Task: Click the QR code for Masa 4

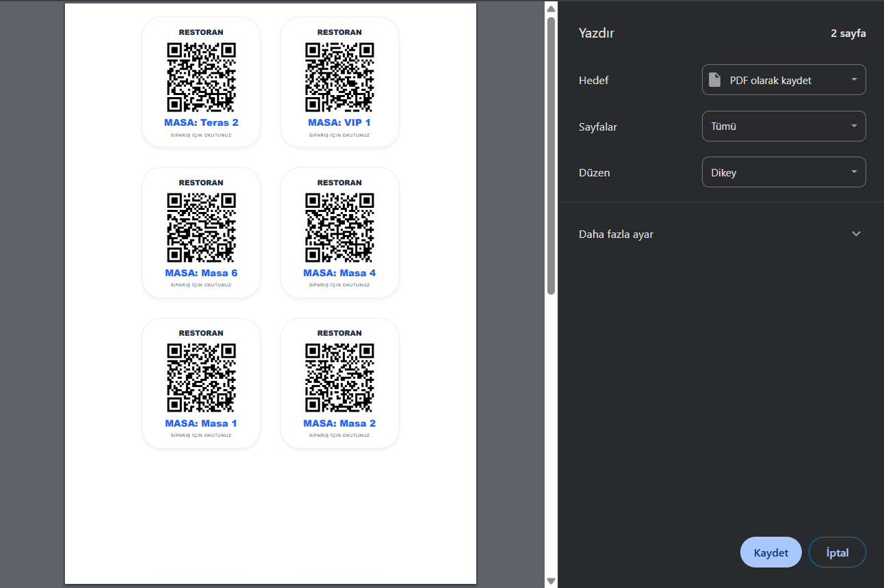Action: (x=339, y=228)
